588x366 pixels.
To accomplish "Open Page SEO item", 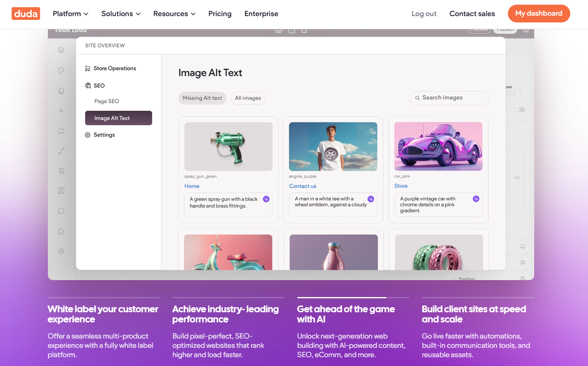I will pos(107,101).
